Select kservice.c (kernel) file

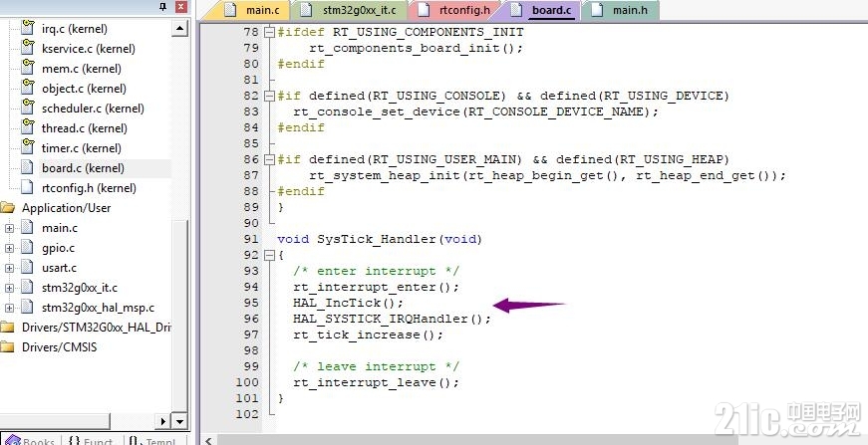tap(89, 49)
